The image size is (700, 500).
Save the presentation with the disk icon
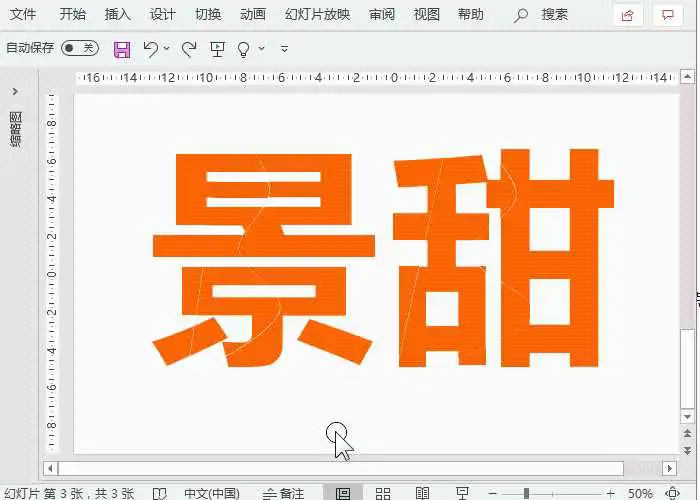click(x=122, y=49)
